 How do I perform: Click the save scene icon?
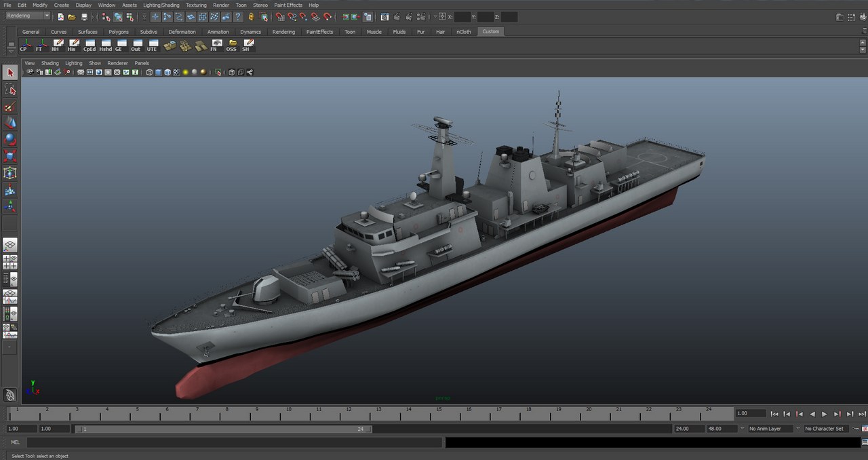click(x=84, y=17)
